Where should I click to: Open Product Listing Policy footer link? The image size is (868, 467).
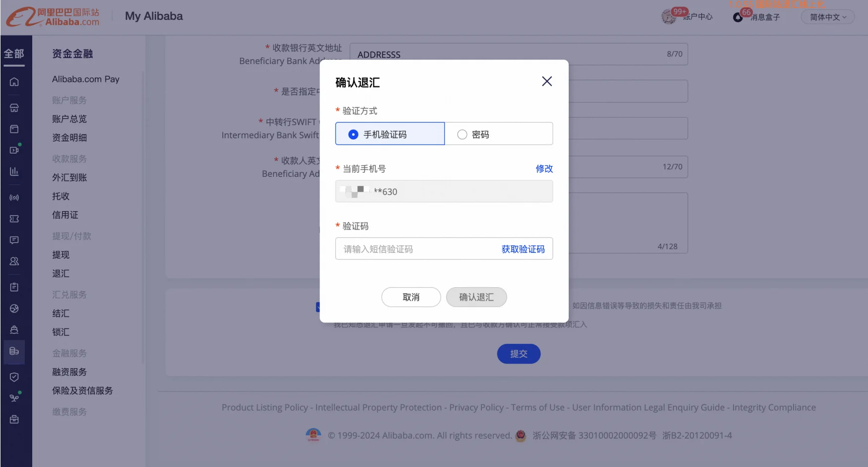click(x=265, y=407)
